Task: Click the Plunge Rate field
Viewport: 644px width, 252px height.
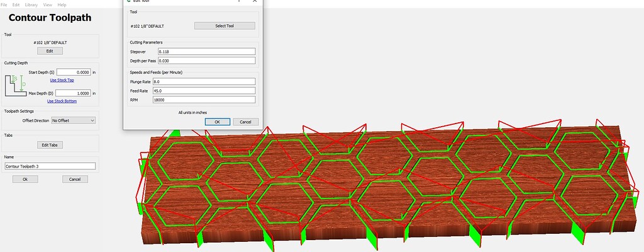Action: point(204,81)
